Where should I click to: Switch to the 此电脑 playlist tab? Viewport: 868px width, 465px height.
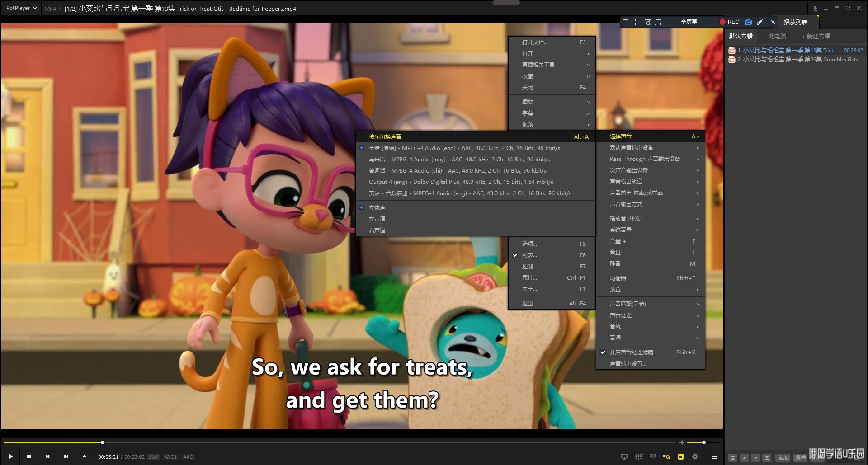click(x=777, y=36)
